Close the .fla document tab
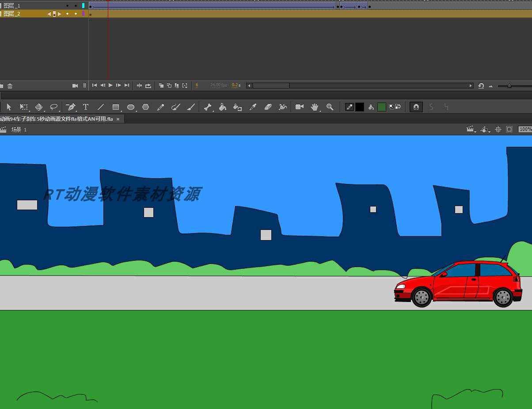The image size is (532, 409). pyautogui.click(x=118, y=119)
